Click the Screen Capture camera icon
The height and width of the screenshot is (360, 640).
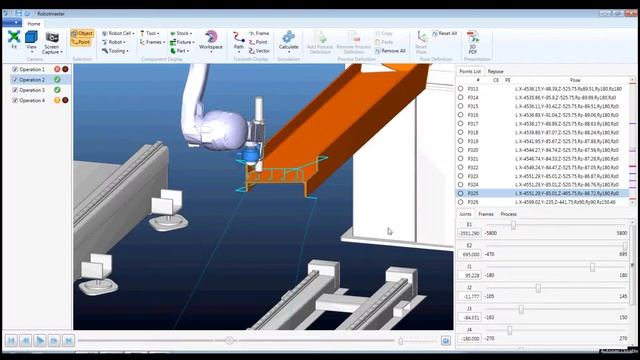(52, 37)
